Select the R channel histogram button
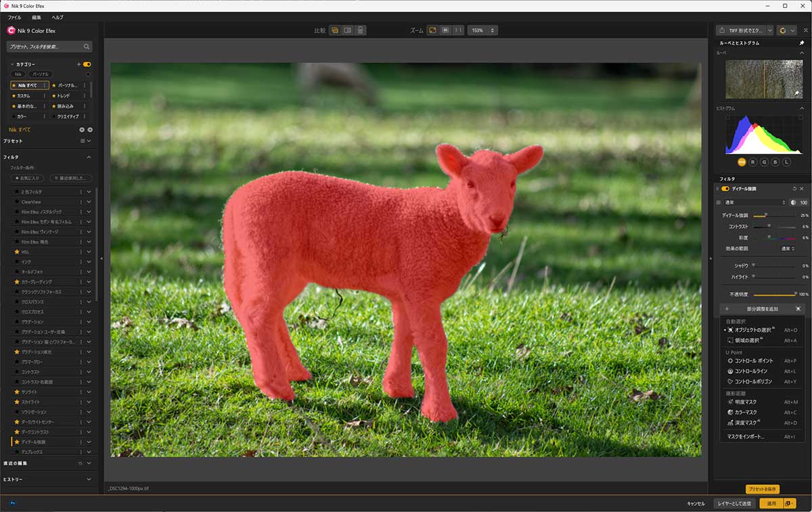812x512 pixels. 752,162
